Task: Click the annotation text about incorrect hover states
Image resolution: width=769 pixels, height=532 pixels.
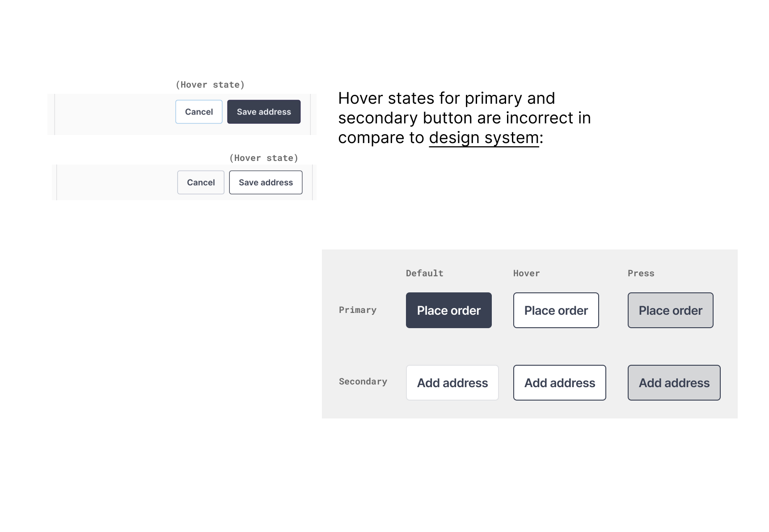Action: (465, 118)
